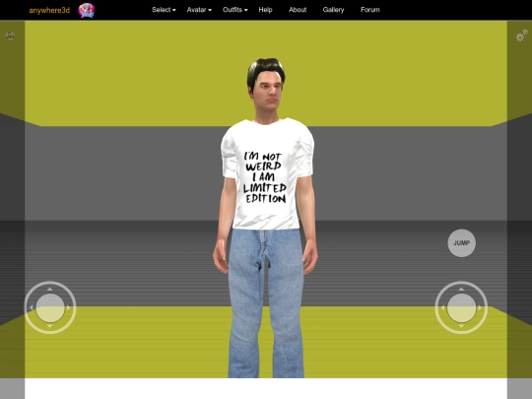This screenshot has width=532, height=399.
Task: Click the anywhere3d brand link
Action: click(49, 10)
